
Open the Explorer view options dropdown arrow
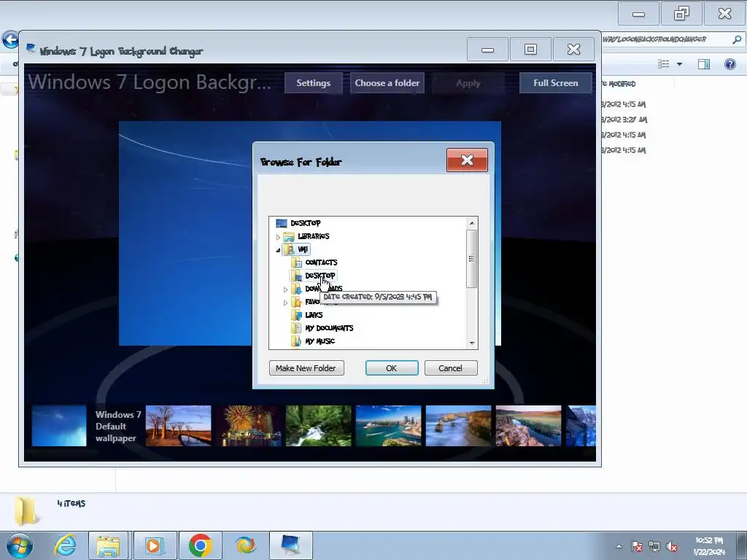(679, 64)
